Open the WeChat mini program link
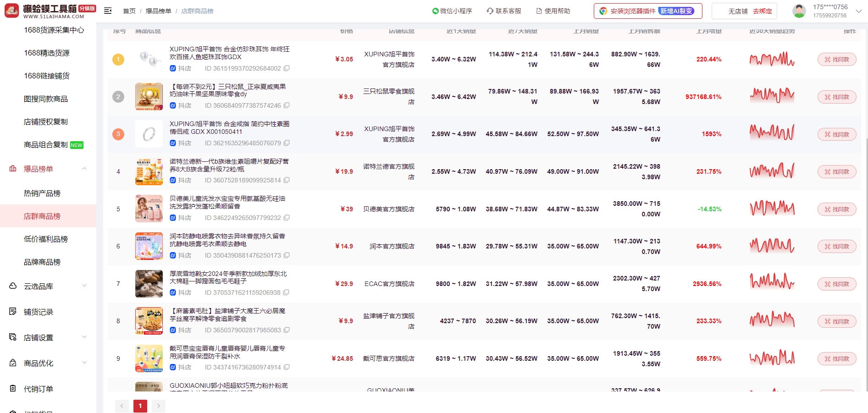Screen dimensions: 868x413 click(x=452, y=11)
